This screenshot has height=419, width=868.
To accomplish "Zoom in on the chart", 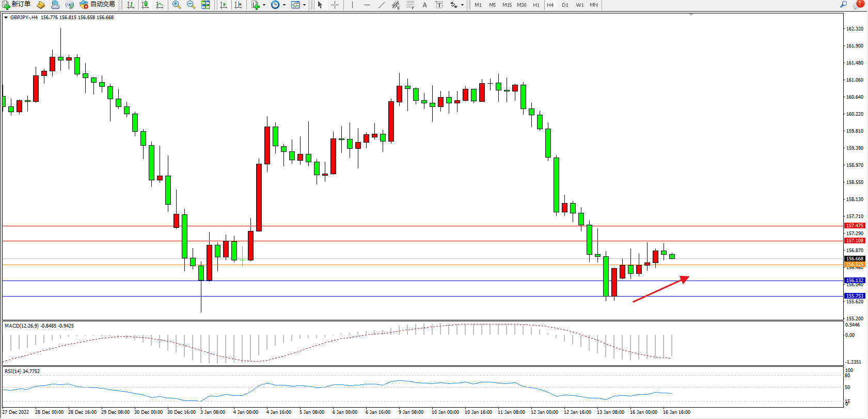I will point(177,5).
